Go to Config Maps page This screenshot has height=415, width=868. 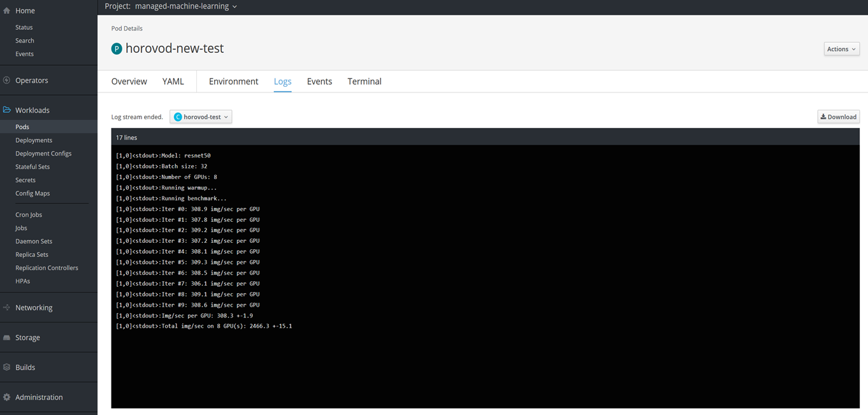pyautogui.click(x=33, y=193)
